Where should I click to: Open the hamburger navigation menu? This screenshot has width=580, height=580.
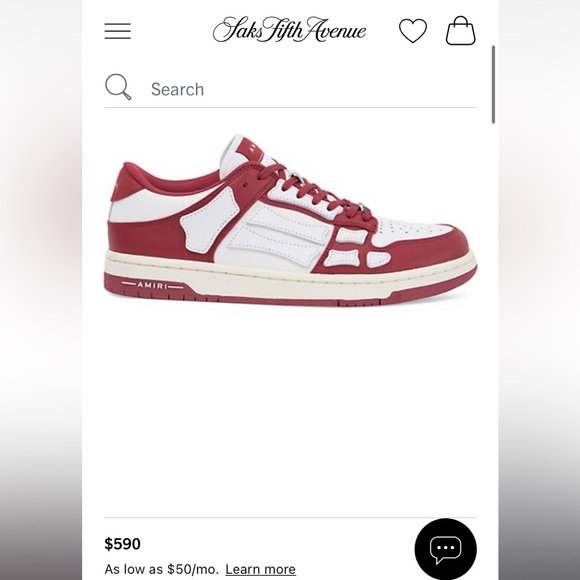(118, 31)
